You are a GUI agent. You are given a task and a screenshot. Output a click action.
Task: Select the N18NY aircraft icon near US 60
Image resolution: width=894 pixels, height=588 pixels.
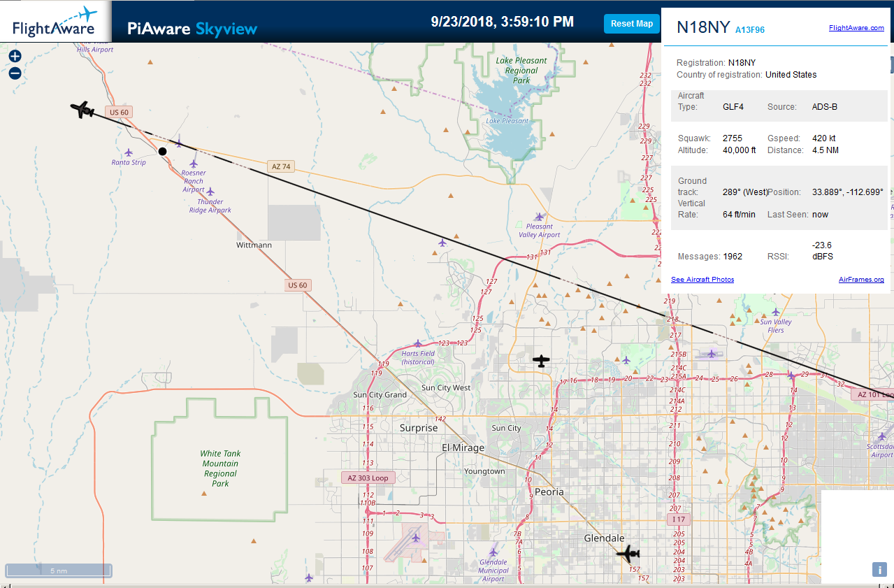click(83, 110)
